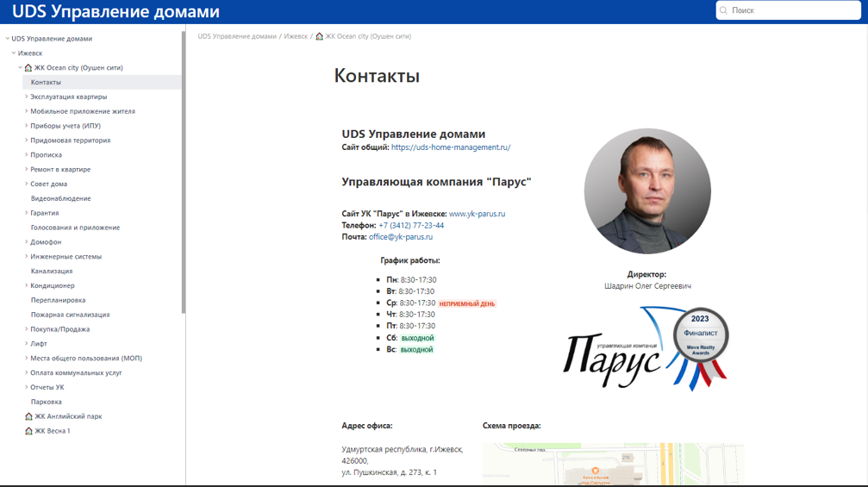The height and width of the screenshot is (487, 868).
Task: Open ЖК Весна 1 section
Action: [x=53, y=431]
